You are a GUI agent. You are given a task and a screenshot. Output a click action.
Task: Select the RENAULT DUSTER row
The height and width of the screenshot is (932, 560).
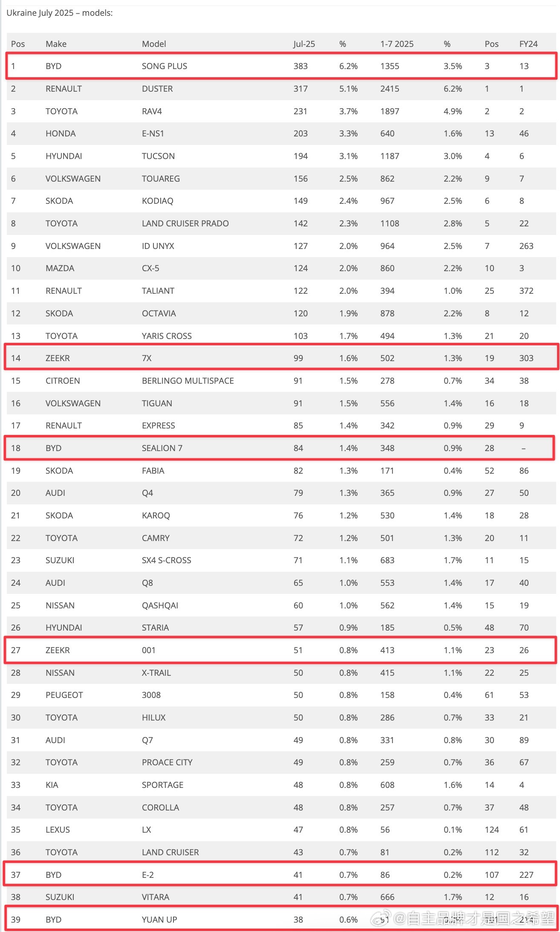tap(281, 89)
